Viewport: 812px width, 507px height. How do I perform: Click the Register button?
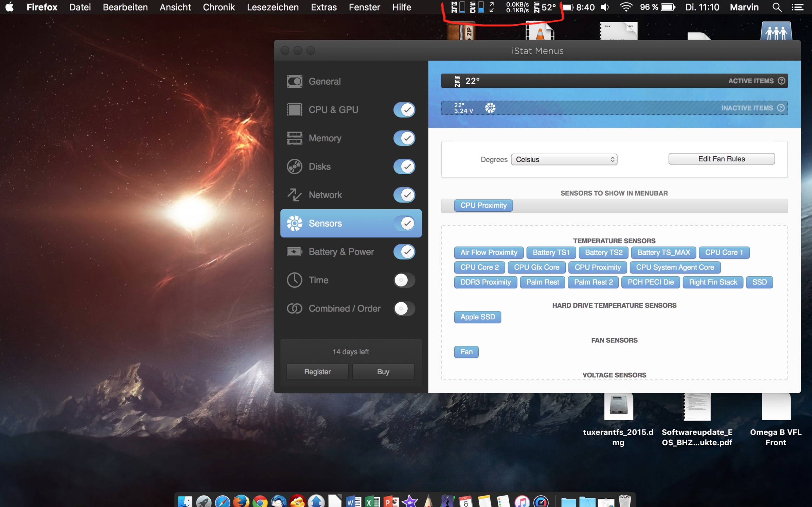[x=317, y=371]
